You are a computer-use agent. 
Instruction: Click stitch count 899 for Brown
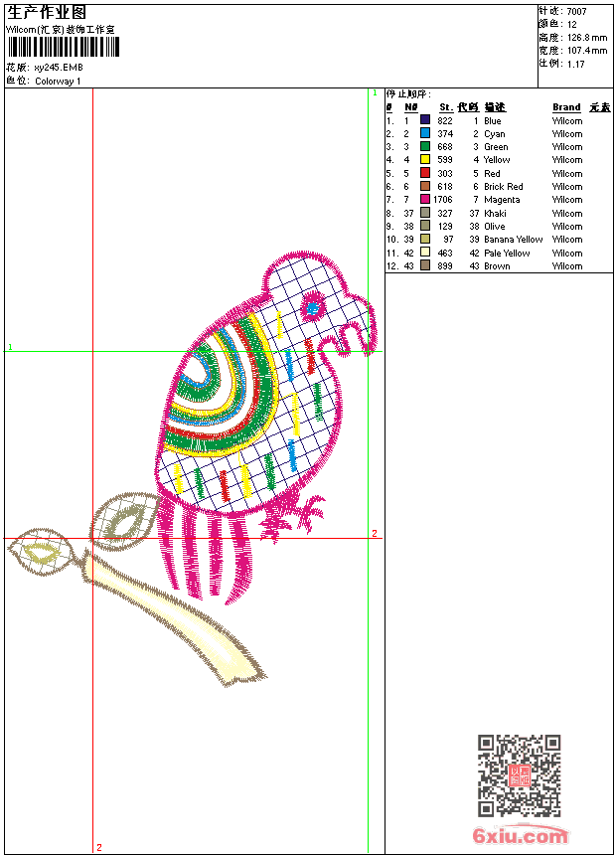point(445,266)
